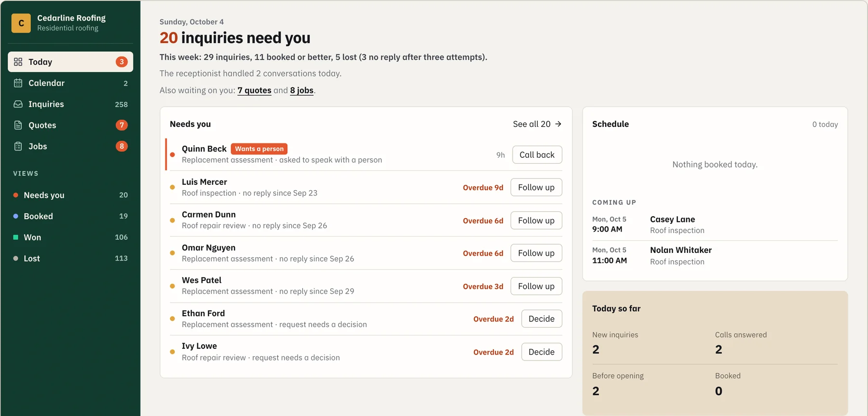Navigate to Quotes in the sidebar
The height and width of the screenshot is (416, 868).
(70, 125)
